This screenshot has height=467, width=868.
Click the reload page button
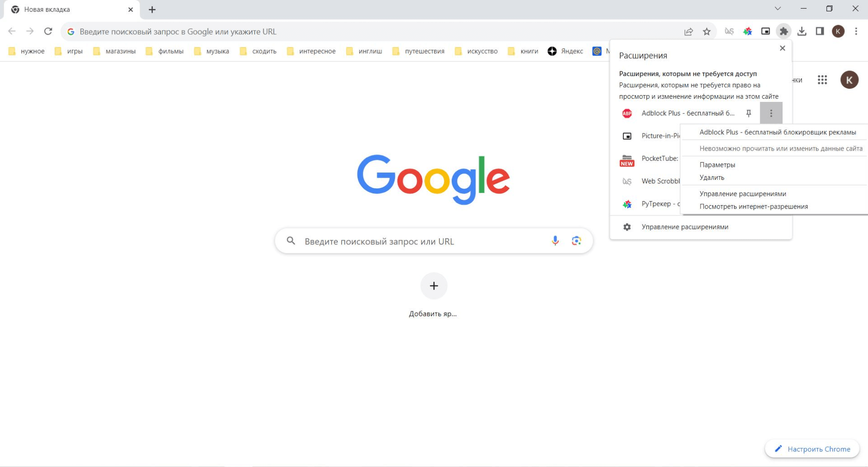[x=48, y=31]
